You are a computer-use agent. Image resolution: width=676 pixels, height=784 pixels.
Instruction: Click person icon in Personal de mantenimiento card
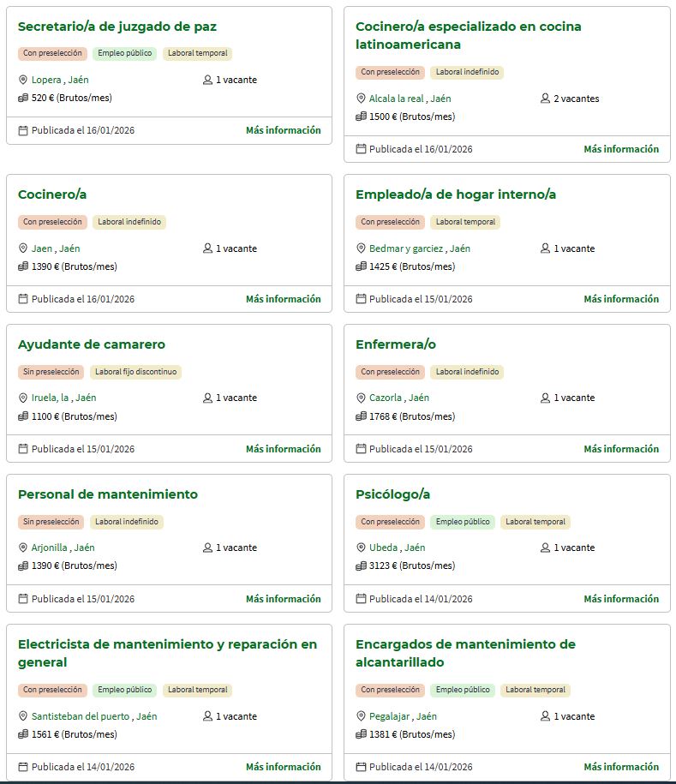coord(207,548)
